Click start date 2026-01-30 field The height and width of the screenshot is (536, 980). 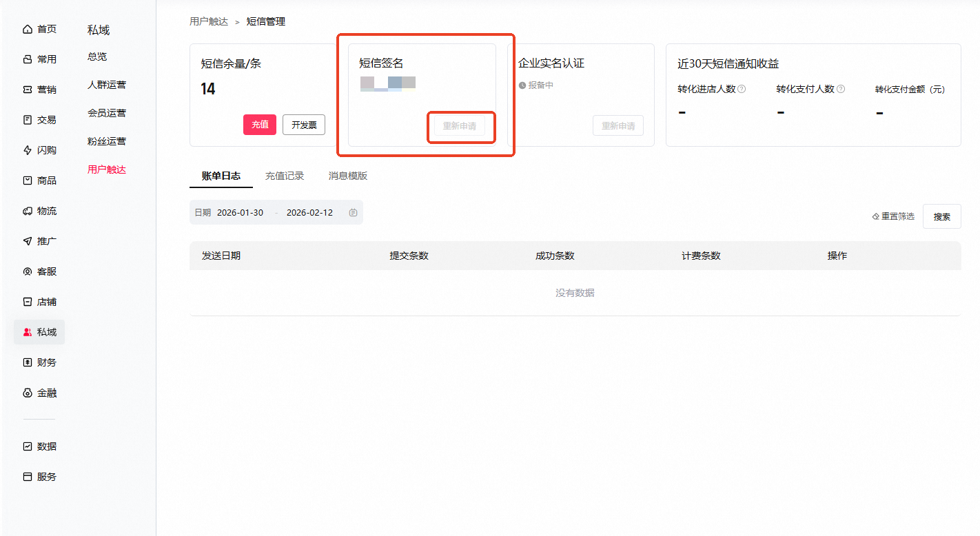[x=240, y=213]
